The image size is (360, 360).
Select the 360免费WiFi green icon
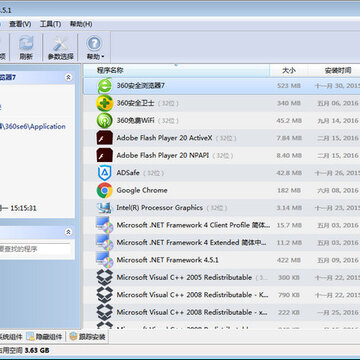(105, 121)
